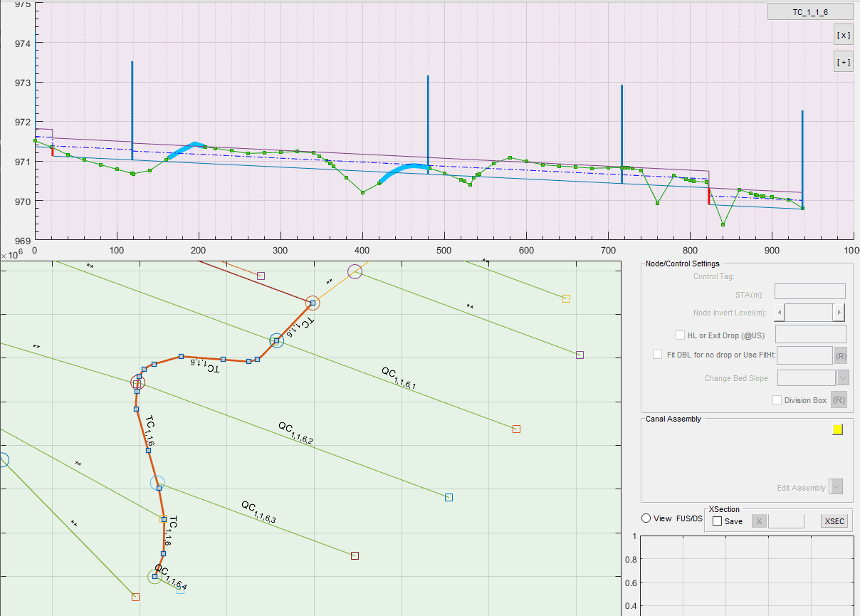
Task: Open the Change Bed Slope dropdown
Action: (x=843, y=378)
